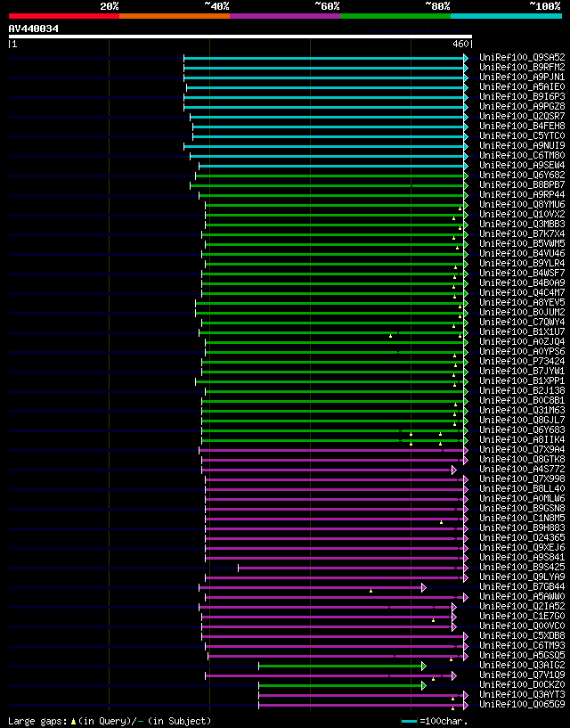Select the UniRef100_Q3MBB3 hit name
Image resolution: width=570 pixels, height=728 pixels.
coord(522,224)
